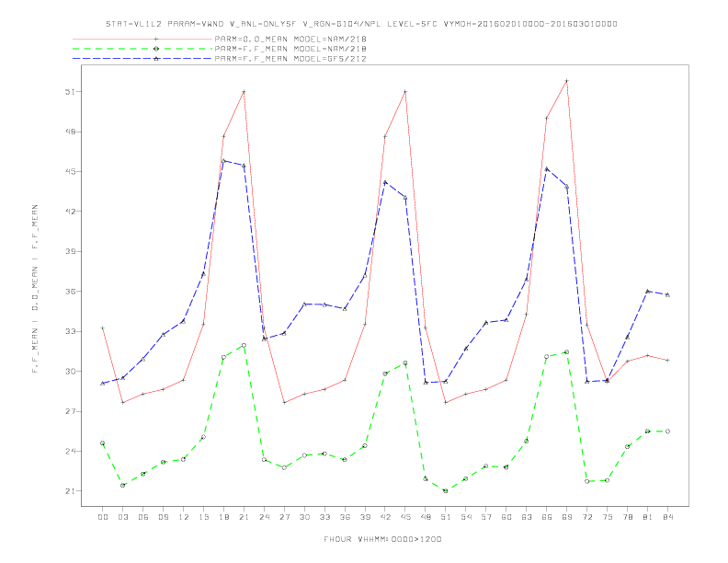728x563 pixels.
Task: Click x-axis forecast hour label 06
Action: click(x=143, y=517)
